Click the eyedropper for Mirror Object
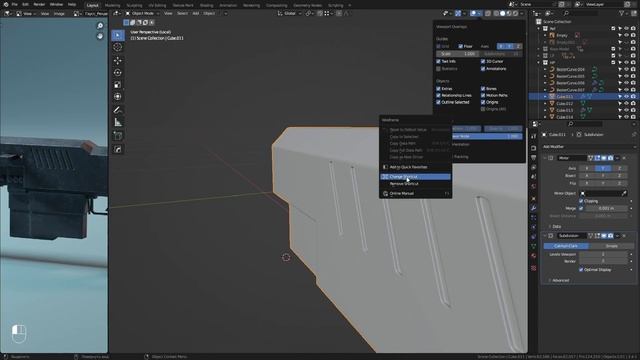 pos(624,193)
